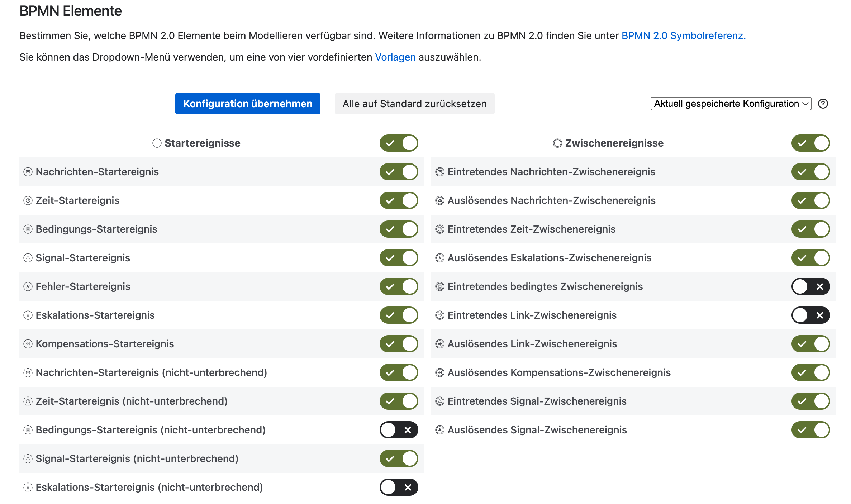
Task: Click the Auslösendes Eskalations-Zwischenereignis icon
Action: (440, 258)
